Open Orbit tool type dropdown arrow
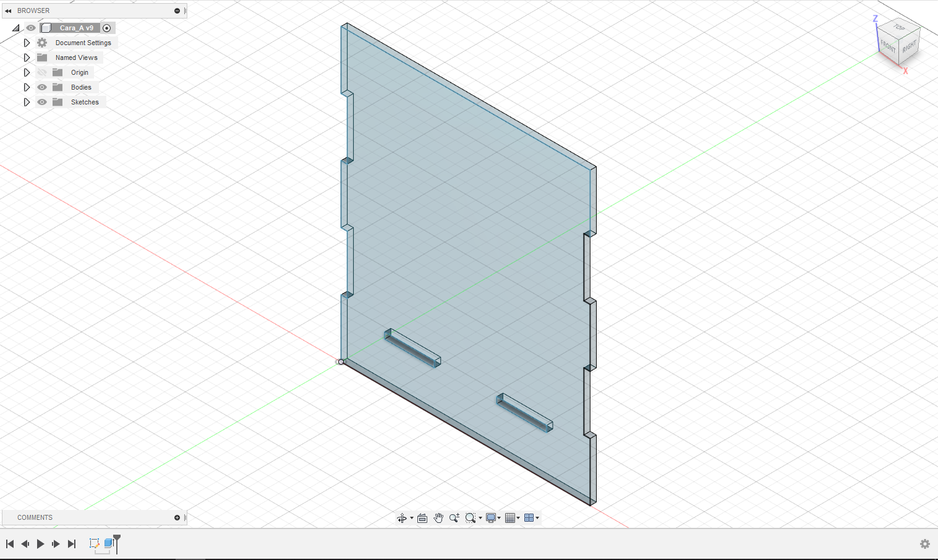The width and height of the screenshot is (938, 560). point(412,518)
